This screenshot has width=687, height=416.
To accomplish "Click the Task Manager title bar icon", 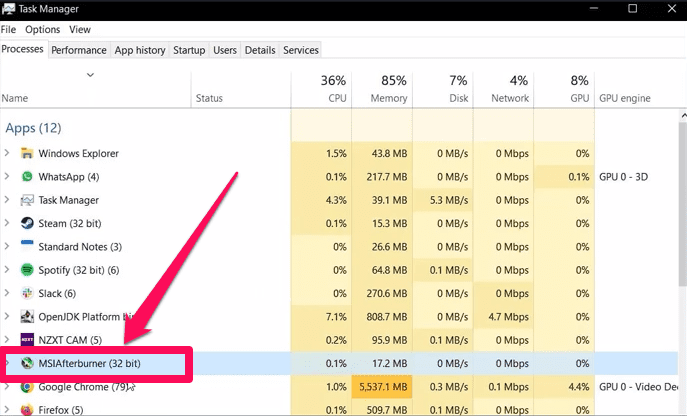I will tap(8, 8).
